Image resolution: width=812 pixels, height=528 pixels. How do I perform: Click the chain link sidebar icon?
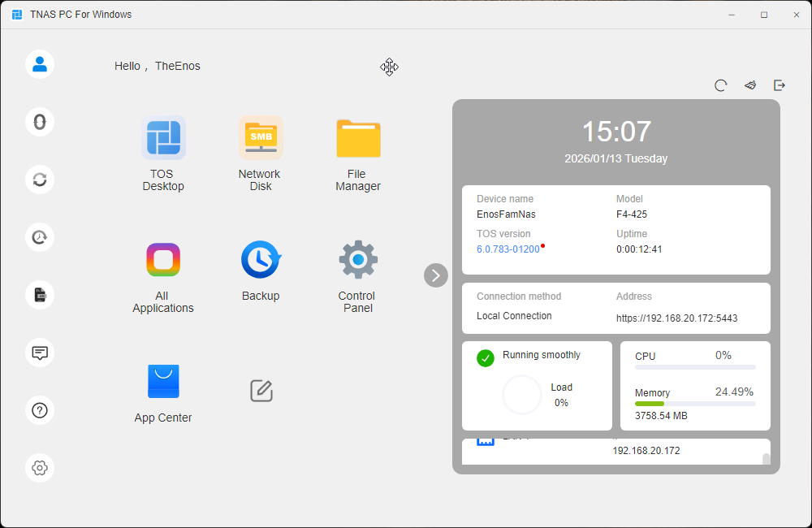point(40,123)
